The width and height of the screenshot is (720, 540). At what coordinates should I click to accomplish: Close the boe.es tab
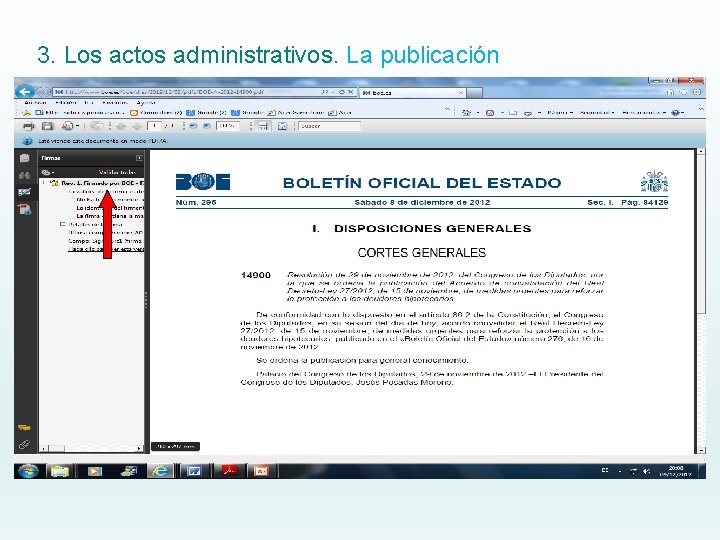[x=461, y=93]
